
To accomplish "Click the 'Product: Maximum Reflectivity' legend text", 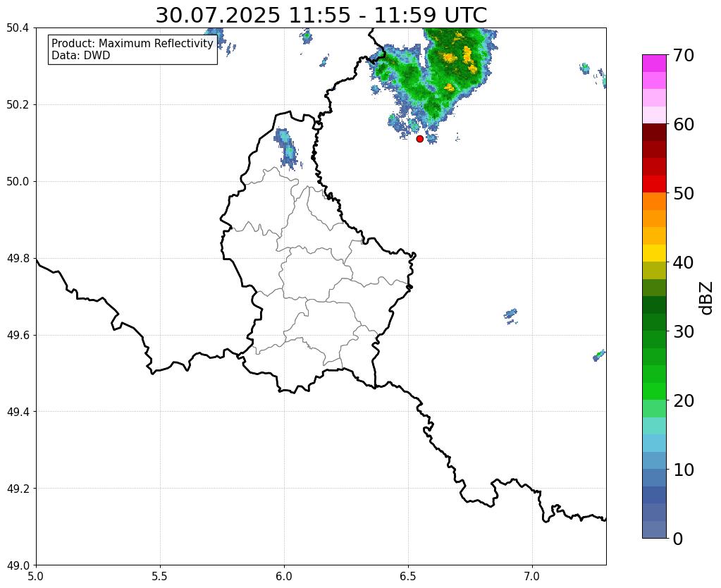I will (133, 43).
